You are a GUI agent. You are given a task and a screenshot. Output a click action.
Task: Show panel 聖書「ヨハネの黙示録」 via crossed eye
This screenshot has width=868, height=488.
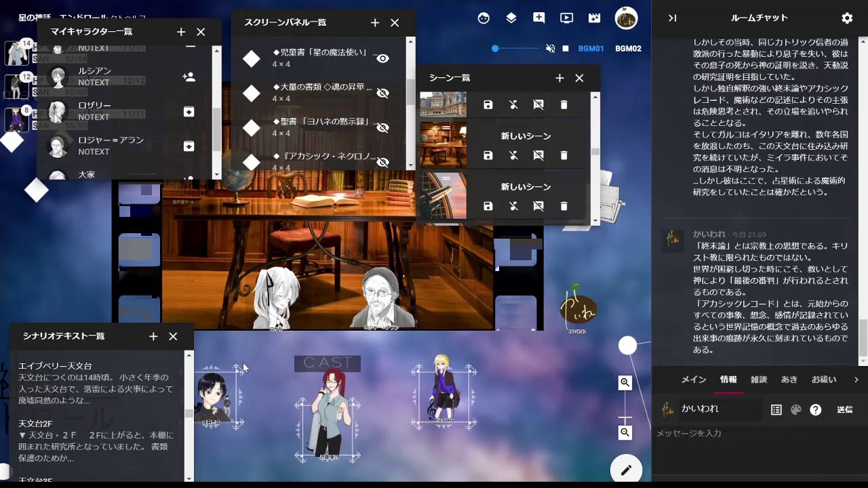click(x=383, y=127)
